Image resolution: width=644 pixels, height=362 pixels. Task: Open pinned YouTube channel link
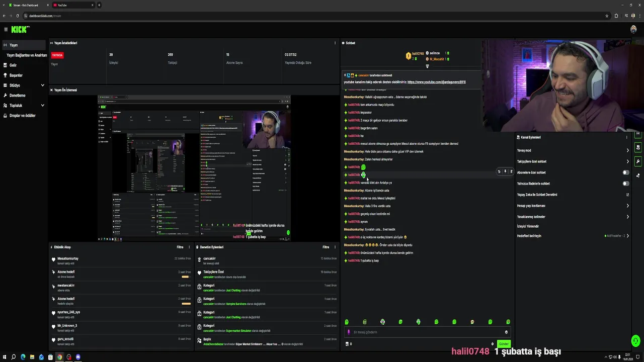tap(436, 82)
